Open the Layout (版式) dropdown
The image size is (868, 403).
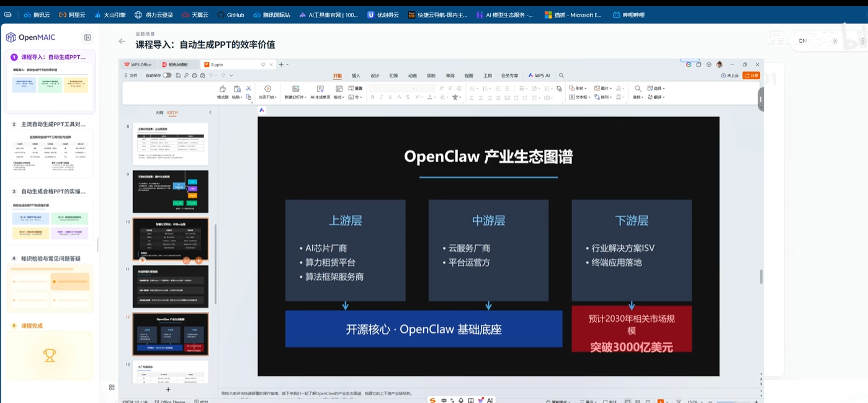tap(339, 97)
